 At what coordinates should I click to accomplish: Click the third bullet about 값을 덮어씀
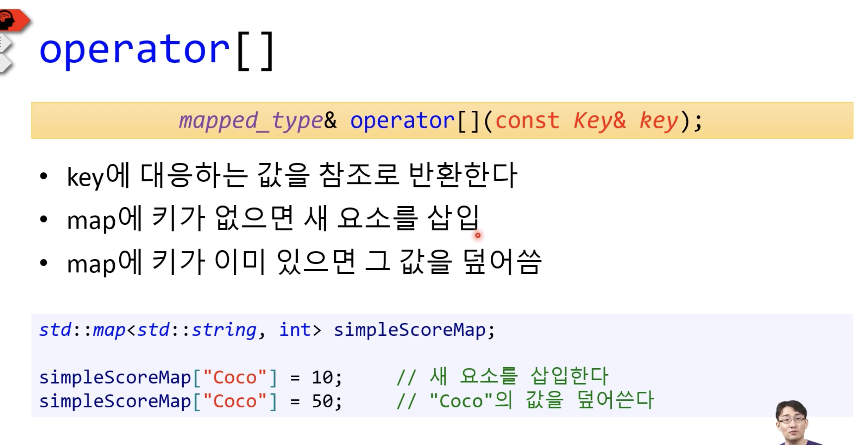303,262
